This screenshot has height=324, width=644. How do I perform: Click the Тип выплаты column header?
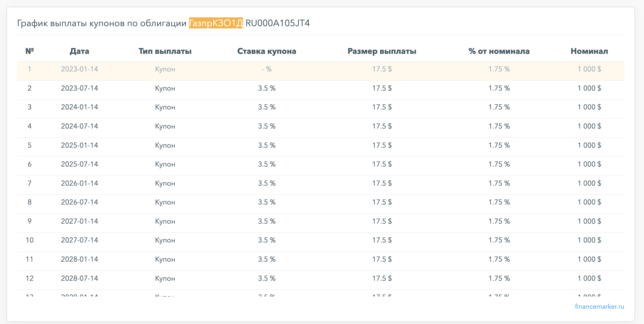pyautogui.click(x=165, y=51)
